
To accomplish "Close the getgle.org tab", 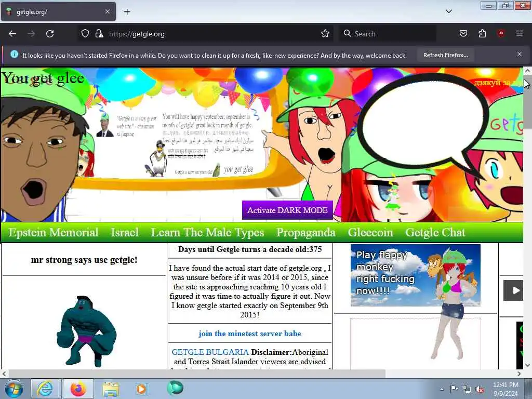I will (108, 11).
